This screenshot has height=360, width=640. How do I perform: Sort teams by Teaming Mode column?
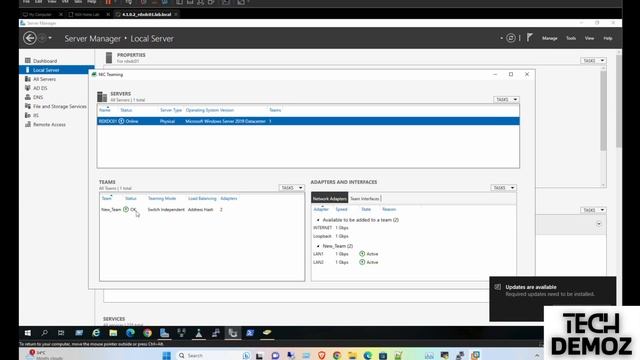(162, 198)
